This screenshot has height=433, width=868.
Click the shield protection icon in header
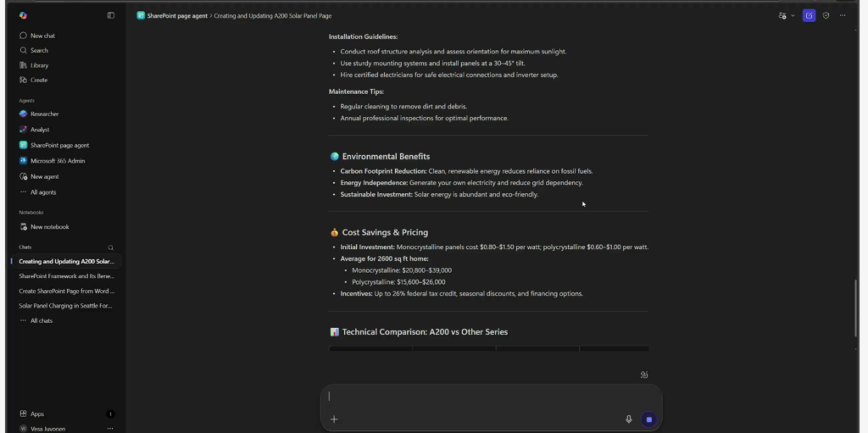(x=826, y=15)
